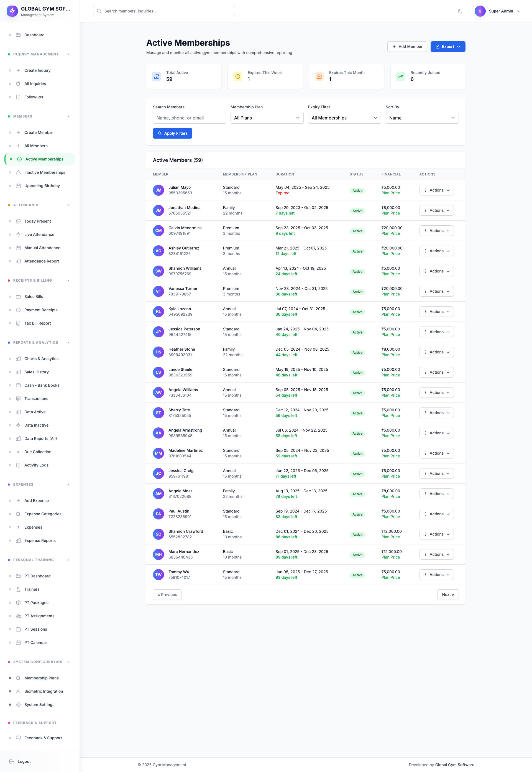
Task: Open Charts & Analytics via its chart icon
Action: click(x=18, y=358)
